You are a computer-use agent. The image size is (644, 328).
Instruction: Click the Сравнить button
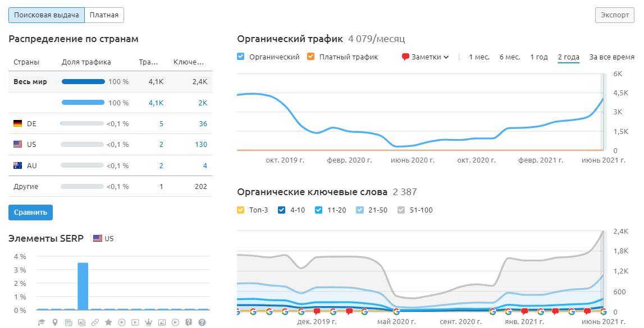click(30, 212)
